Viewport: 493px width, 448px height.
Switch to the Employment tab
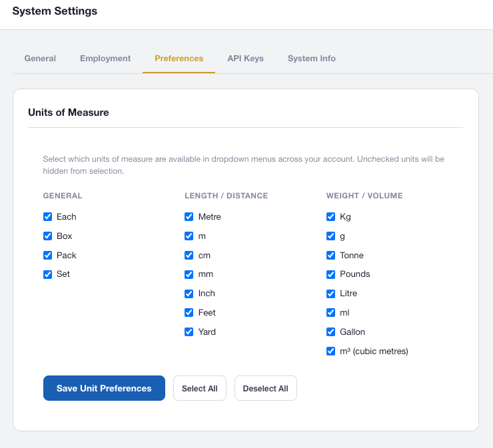point(105,59)
